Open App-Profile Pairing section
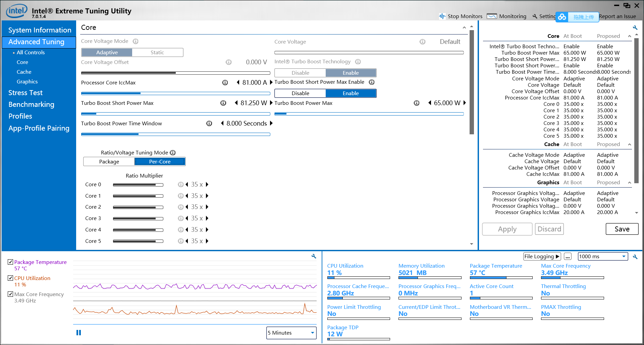Image resolution: width=644 pixels, height=345 pixels. pyautogui.click(x=39, y=128)
